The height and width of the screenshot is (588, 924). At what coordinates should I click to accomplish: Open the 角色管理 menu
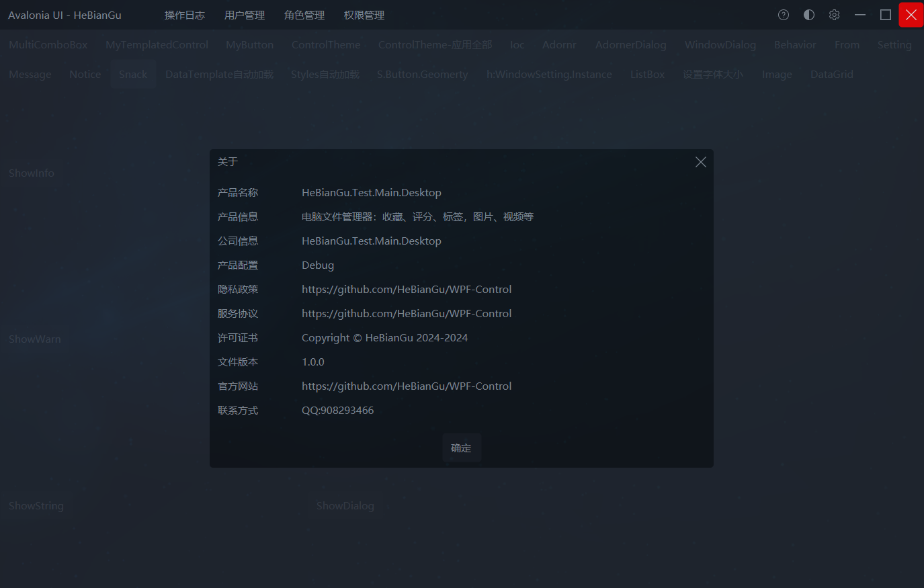pos(304,15)
